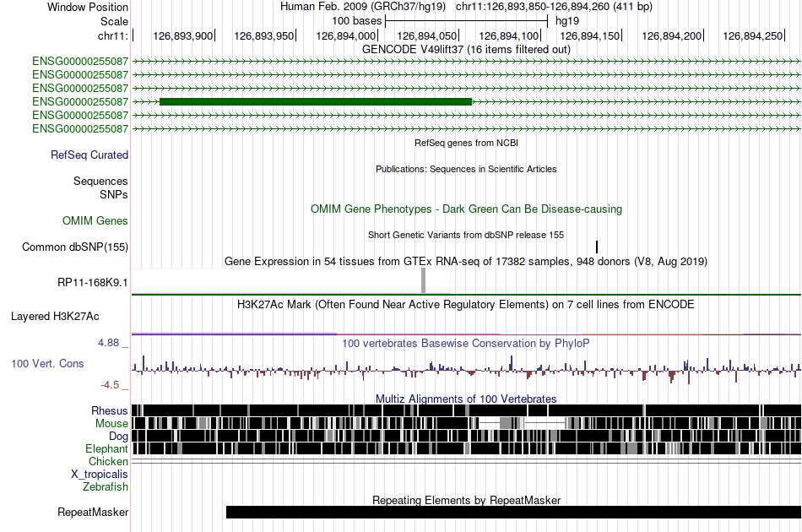This screenshot has height=532, width=802.
Task: Click the H3K27Ac Mark track title
Action: [x=466, y=304]
